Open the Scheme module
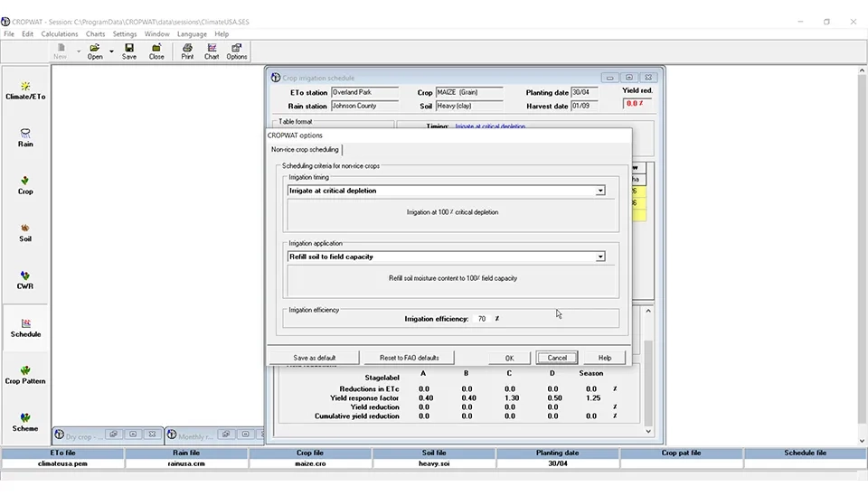This screenshot has height=495, width=868. (25, 422)
